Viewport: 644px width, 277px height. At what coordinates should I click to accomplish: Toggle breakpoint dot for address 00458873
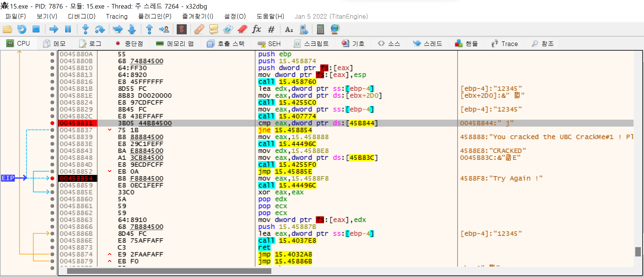coord(52,248)
